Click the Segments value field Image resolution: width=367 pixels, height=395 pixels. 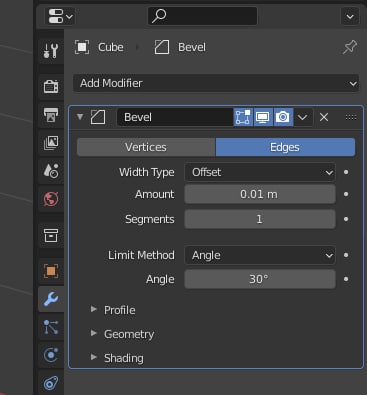(260, 219)
